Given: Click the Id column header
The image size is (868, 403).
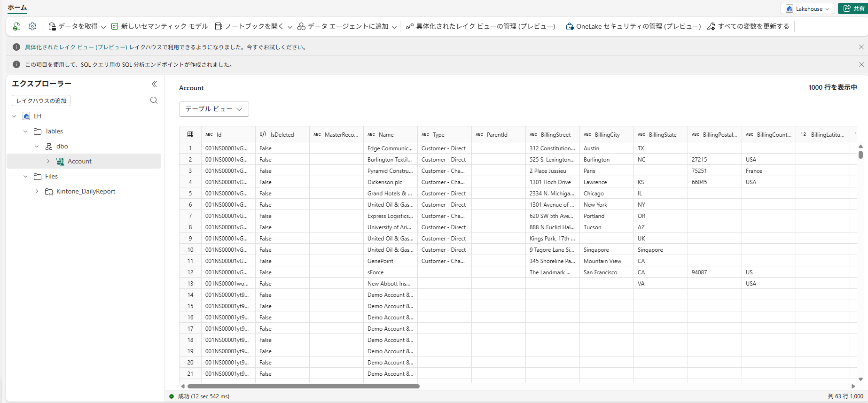Looking at the screenshot, I should (x=228, y=134).
